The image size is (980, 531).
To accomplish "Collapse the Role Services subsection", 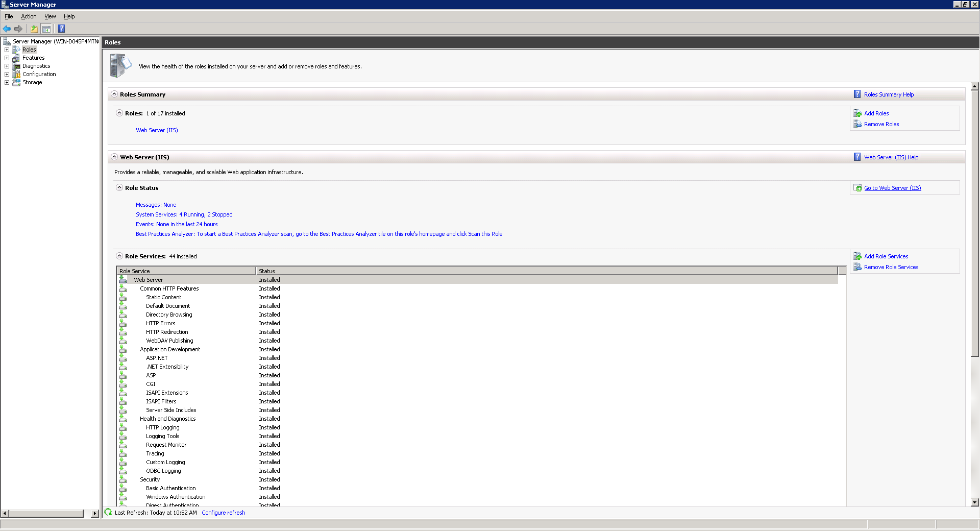I will coord(119,256).
